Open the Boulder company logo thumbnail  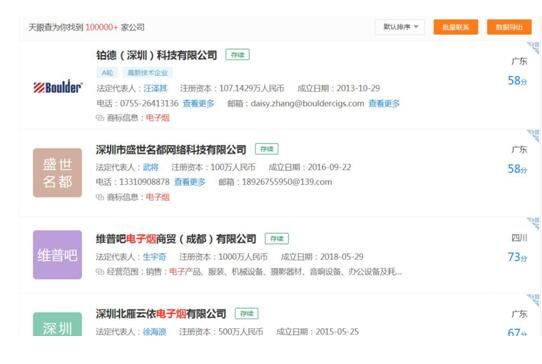point(57,87)
